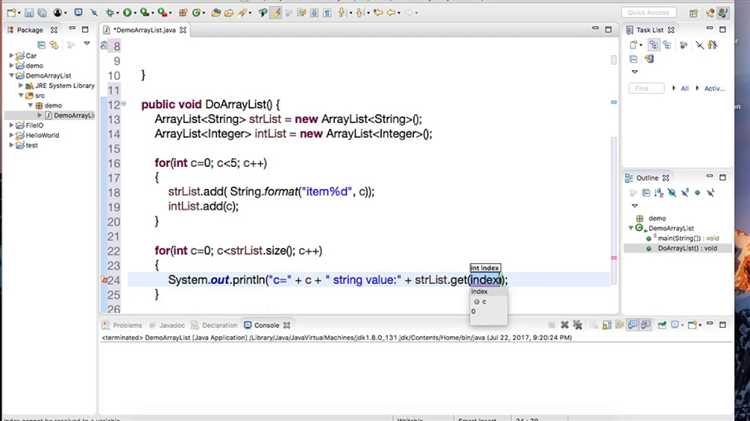Toggle Sort in Outline toolbar
750x421 pixels.
tap(659, 193)
